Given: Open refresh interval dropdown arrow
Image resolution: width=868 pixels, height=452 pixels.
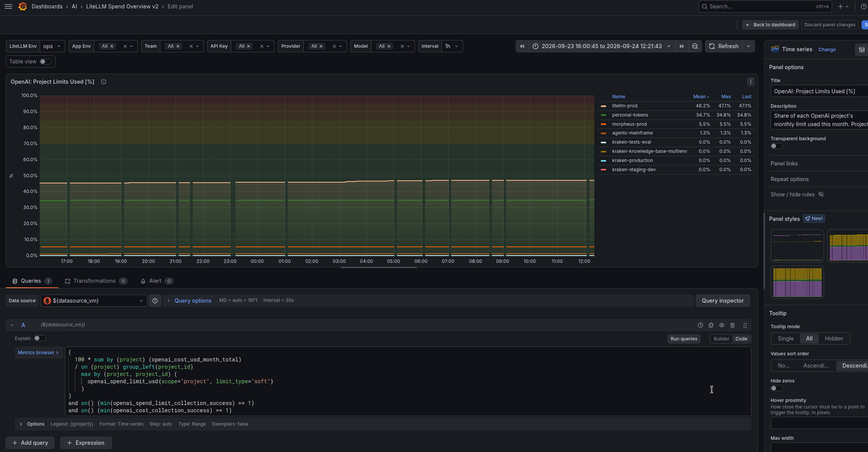Looking at the screenshot, I should 749,46.
